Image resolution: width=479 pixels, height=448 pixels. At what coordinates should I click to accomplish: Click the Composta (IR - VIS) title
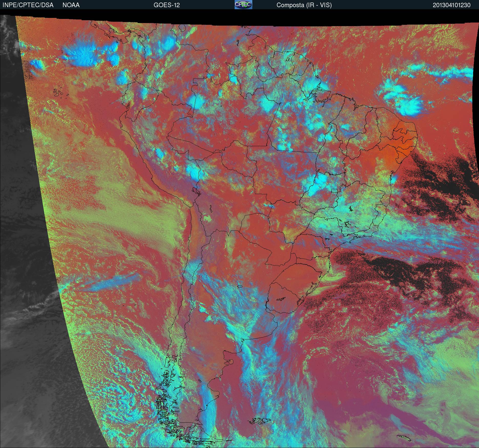[304, 5]
